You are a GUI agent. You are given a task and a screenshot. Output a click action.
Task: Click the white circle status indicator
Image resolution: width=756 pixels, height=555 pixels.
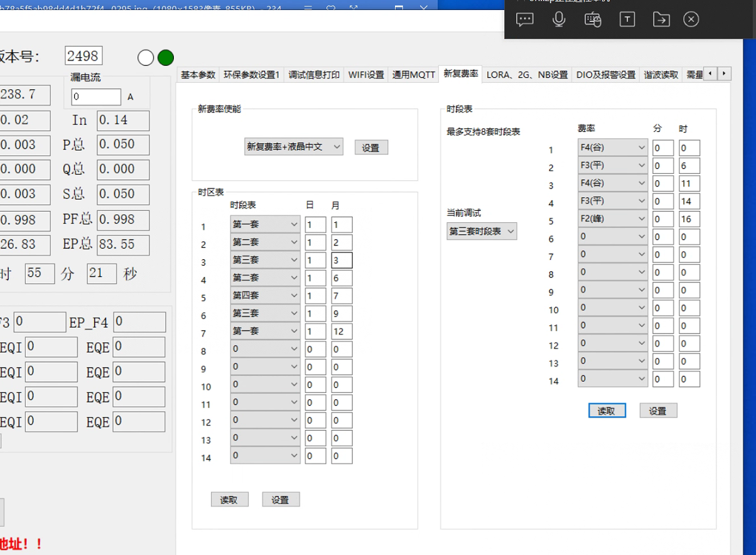pos(146,58)
